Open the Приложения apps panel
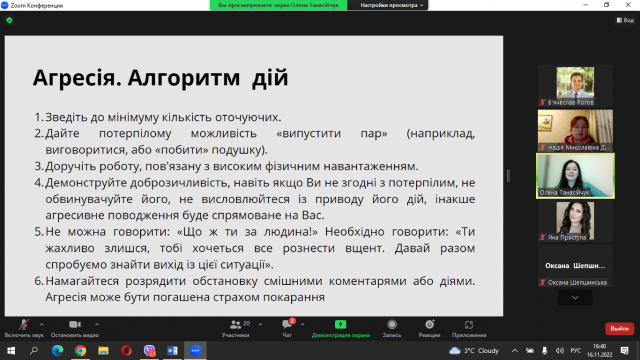 (469, 329)
